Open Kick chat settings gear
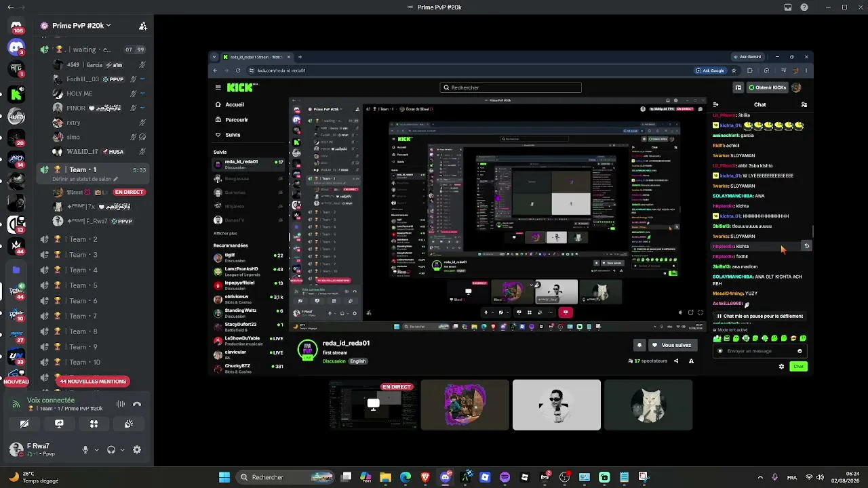This screenshot has height=488, width=868. (781, 367)
